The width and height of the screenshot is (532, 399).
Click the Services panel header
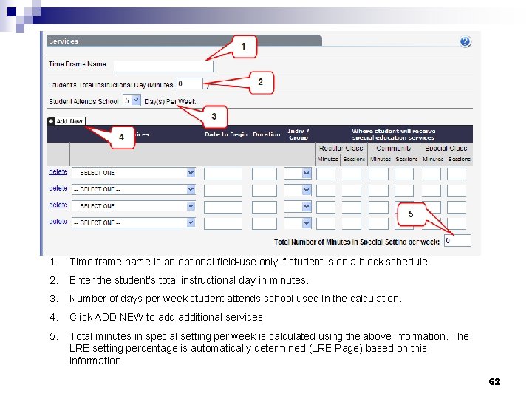[184, 41]
